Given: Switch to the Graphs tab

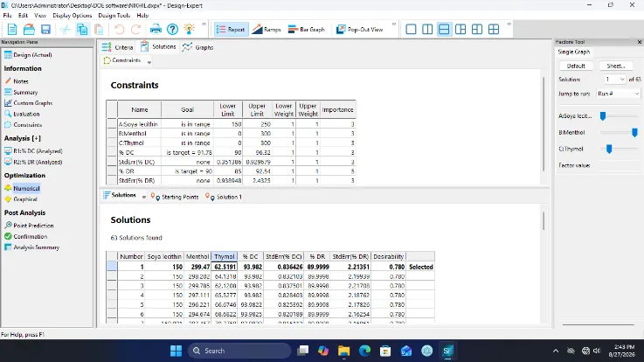Looking at the screenshot, I should pyautogui.click(x=198, y=47).
